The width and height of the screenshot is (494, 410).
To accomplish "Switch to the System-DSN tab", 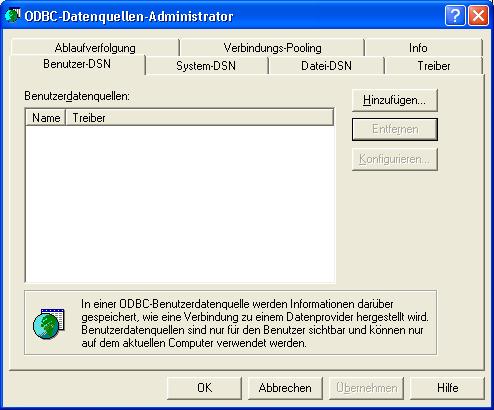I will tap(206, 66).
